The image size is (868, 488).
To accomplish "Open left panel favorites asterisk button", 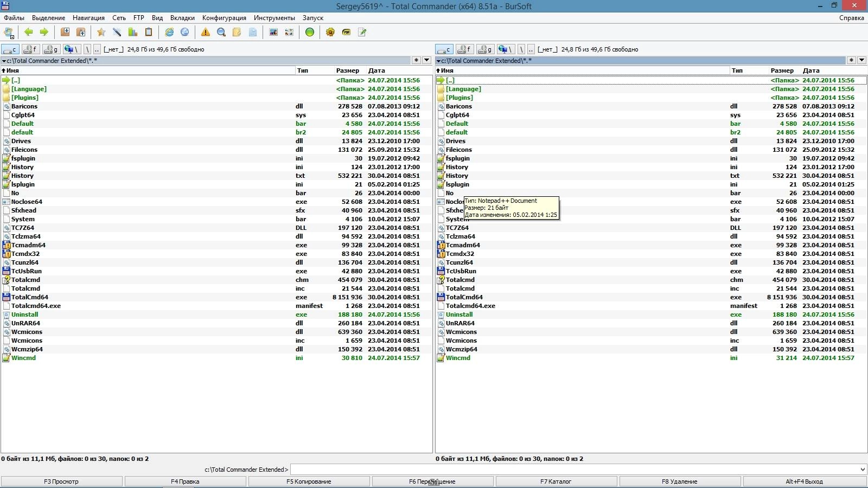I will 416,60.
